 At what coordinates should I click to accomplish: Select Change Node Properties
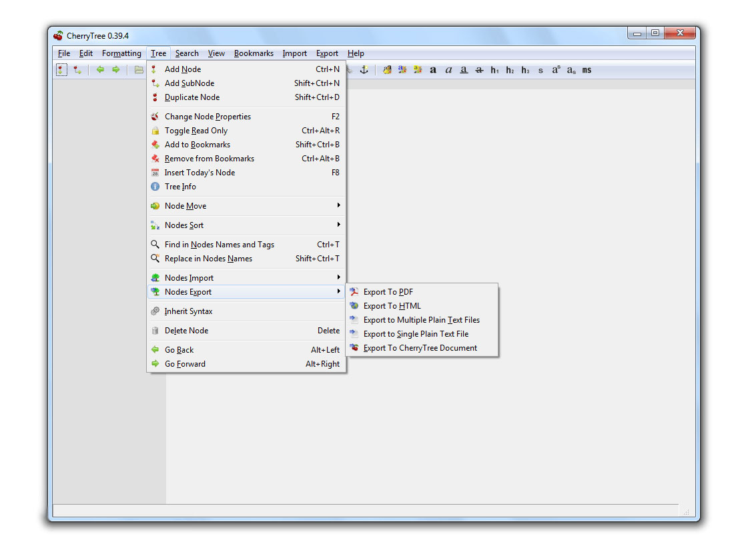(x=246, y=116)
